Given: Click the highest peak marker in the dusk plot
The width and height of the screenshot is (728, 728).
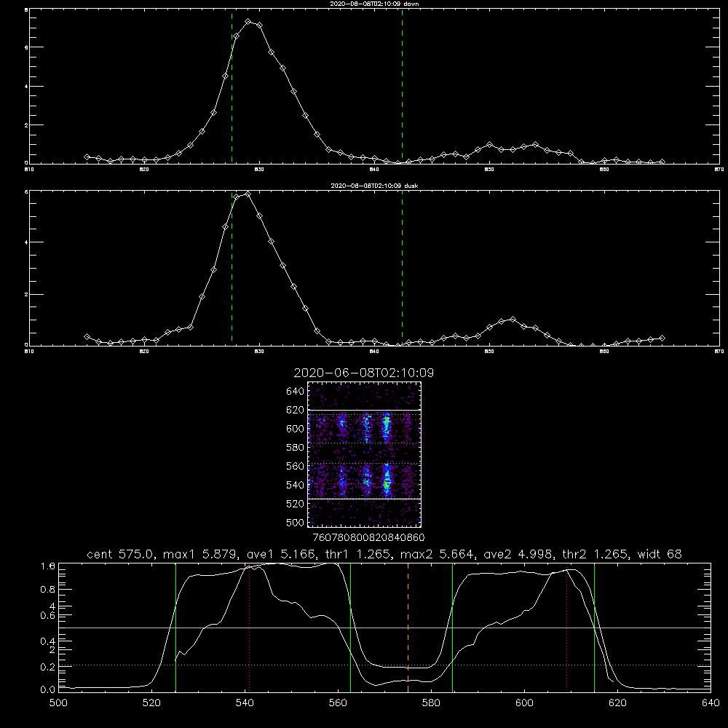Looking at the screenshot, I should click(x=248, y=194).
